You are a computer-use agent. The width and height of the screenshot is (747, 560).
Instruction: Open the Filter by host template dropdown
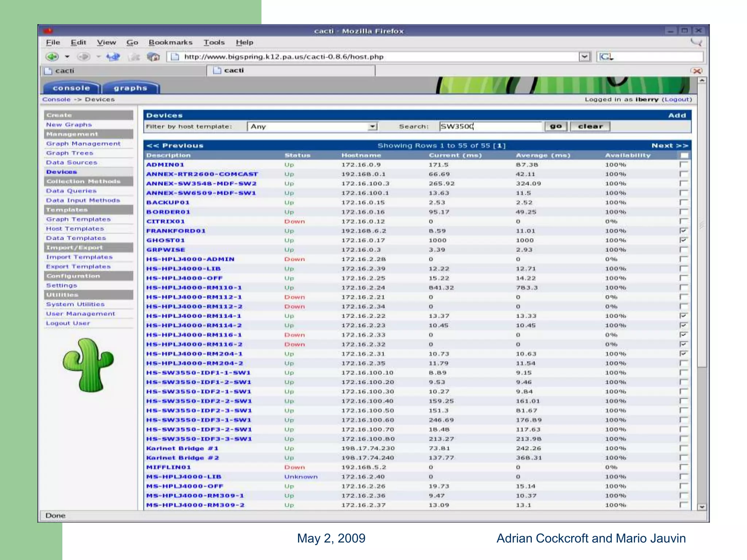[x=313, y=127]
